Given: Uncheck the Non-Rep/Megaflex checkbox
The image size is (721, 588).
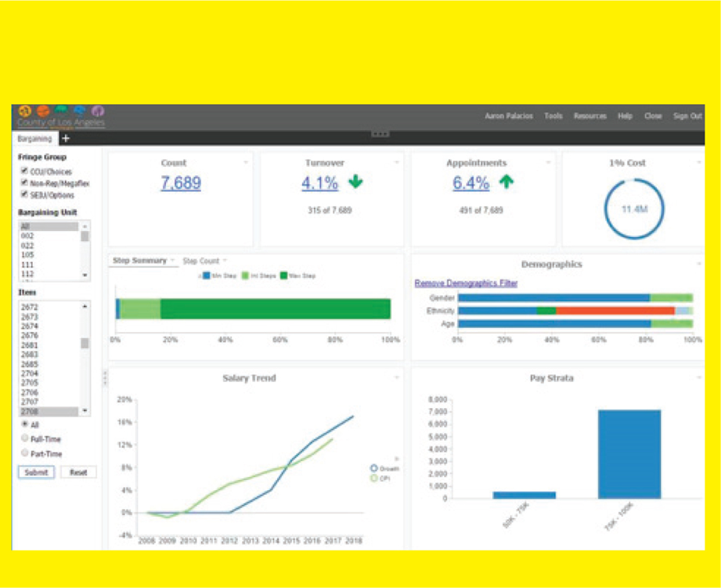Looking at the screenshot, I should (x=25, y=182).
